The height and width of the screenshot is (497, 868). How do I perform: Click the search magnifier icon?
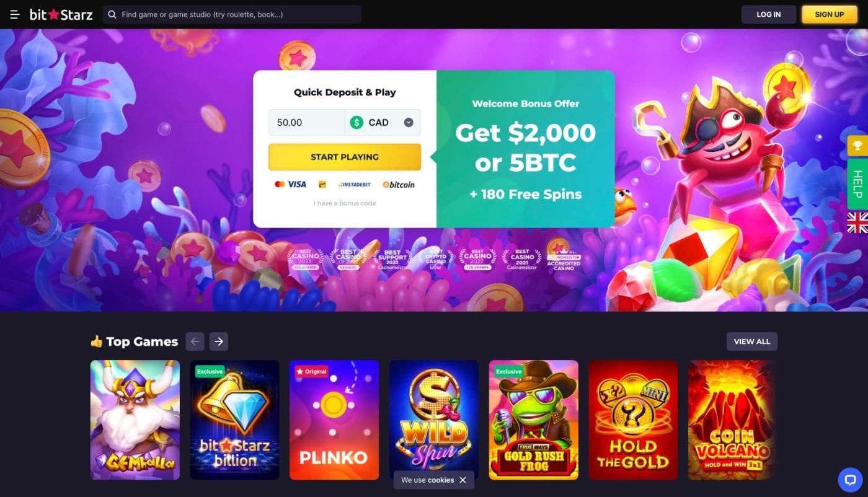tap(112, 14)
